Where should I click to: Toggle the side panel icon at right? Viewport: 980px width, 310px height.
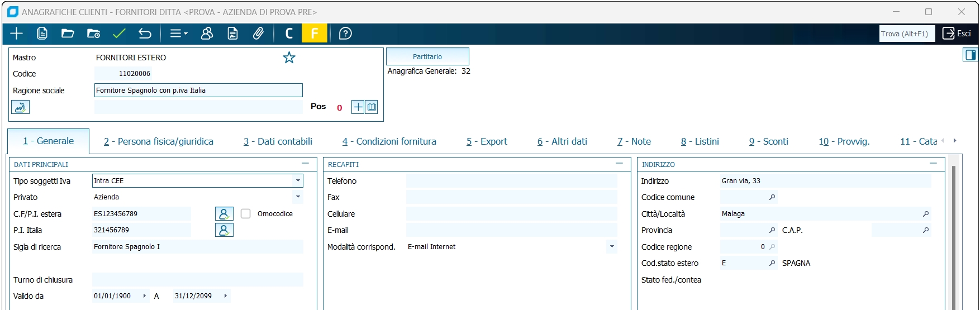970,55
